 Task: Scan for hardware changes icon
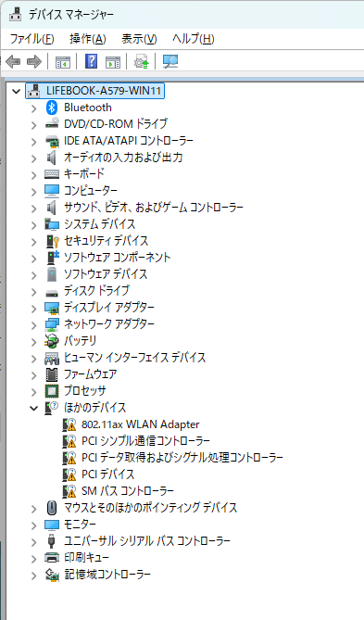point(170,61)
